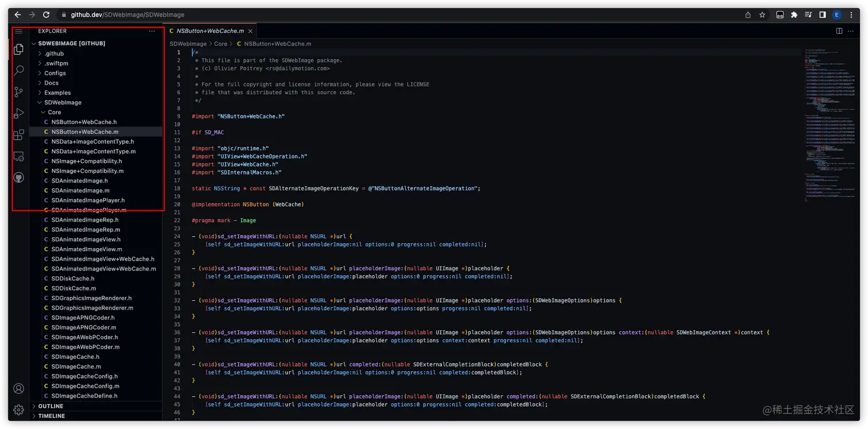Open browser Extensions puzzle icon
This screenshot has height=429, width=868.
point(794,15)
